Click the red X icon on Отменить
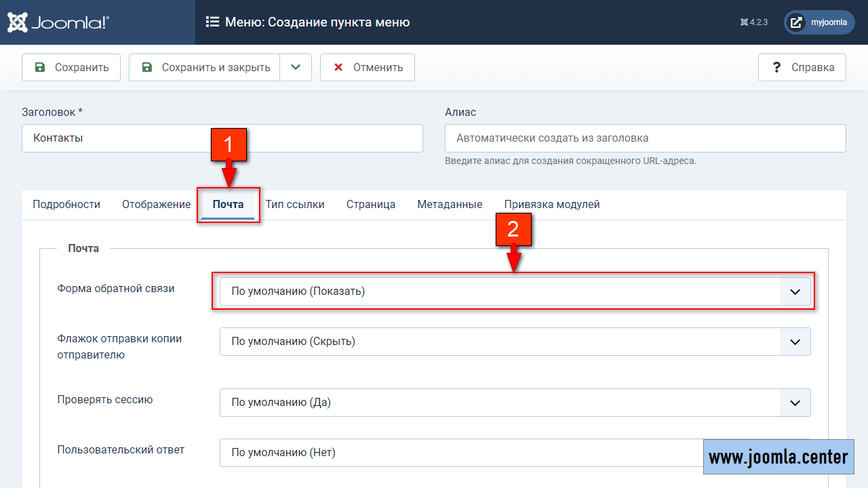The width and height of the screenshot is (868, 488). click(x=338, y=67)
